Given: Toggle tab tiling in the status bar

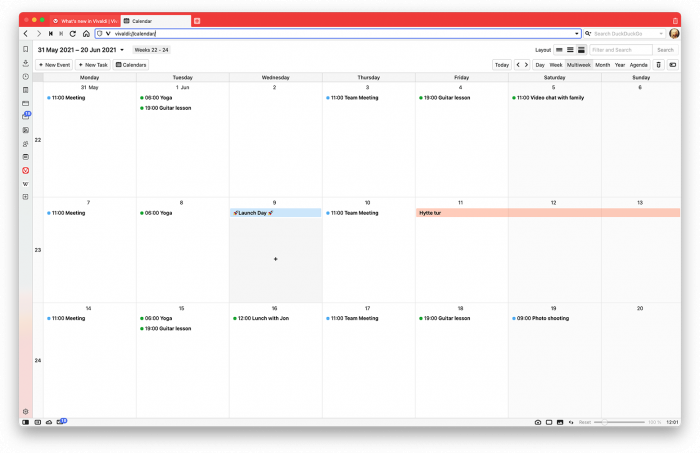Looking at the screenshot, I should [549, 422].
